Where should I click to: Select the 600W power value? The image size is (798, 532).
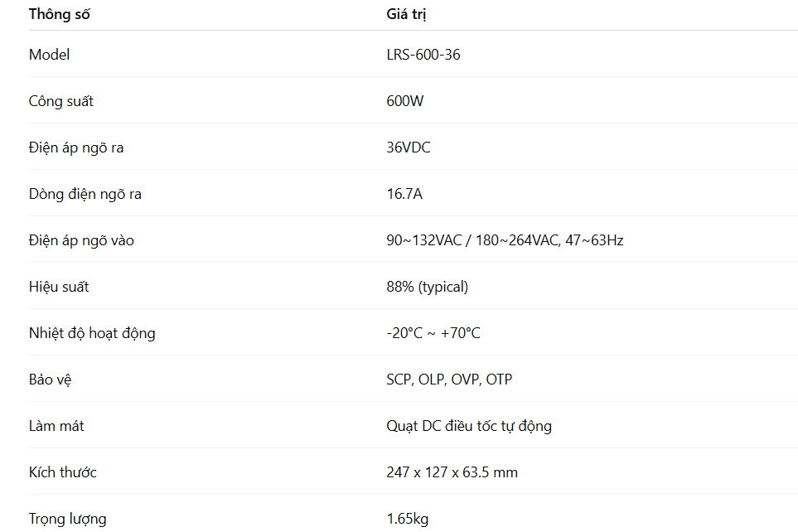pos(405,101)
